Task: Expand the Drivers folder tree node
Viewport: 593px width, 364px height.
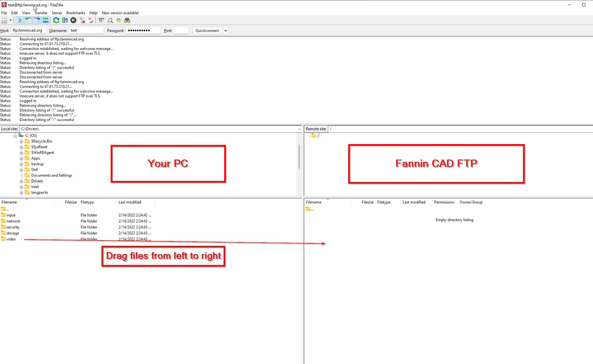Action: pyautogui.click(x=22, y=181)
